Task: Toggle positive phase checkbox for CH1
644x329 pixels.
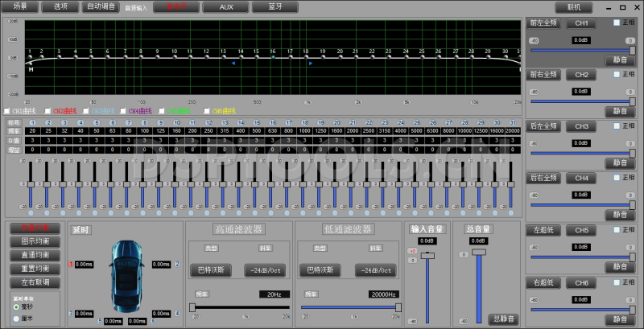Action: (x=617, y=23)
